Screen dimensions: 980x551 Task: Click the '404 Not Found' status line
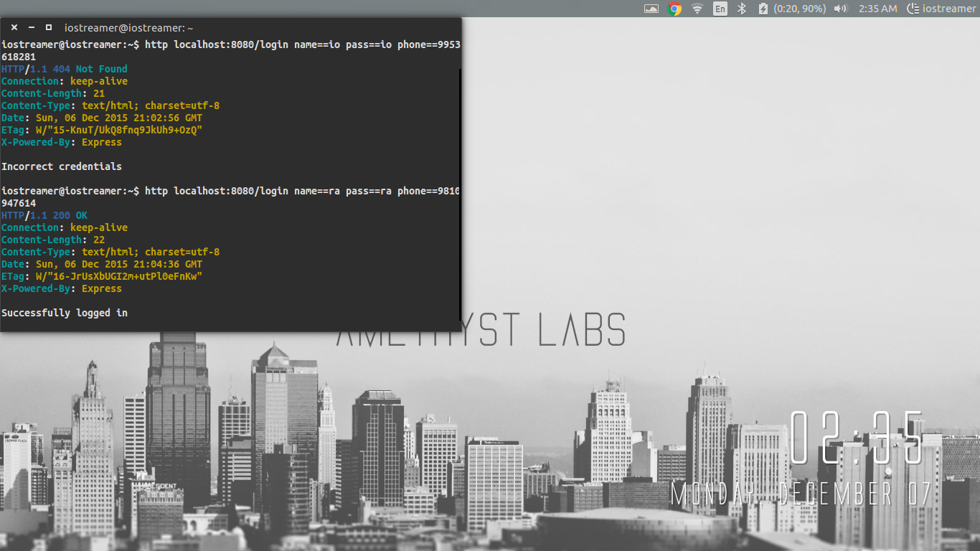coord(65,69)
